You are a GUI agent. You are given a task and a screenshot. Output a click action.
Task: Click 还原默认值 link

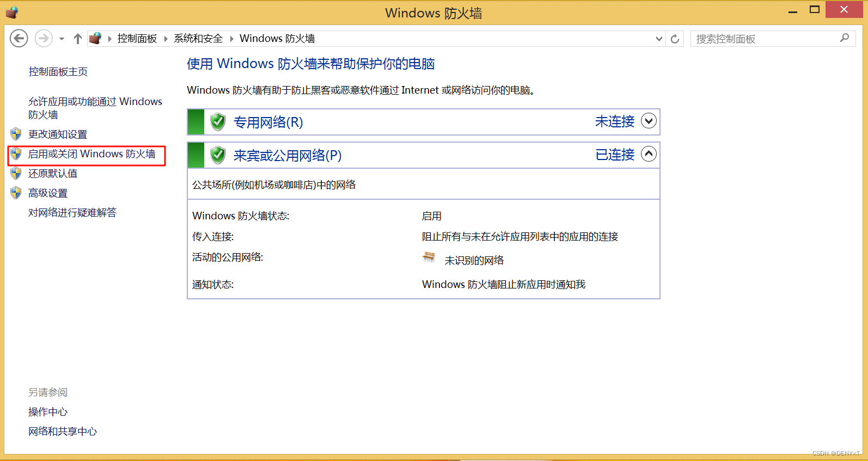pyautogui.click(x=53, y=174)
